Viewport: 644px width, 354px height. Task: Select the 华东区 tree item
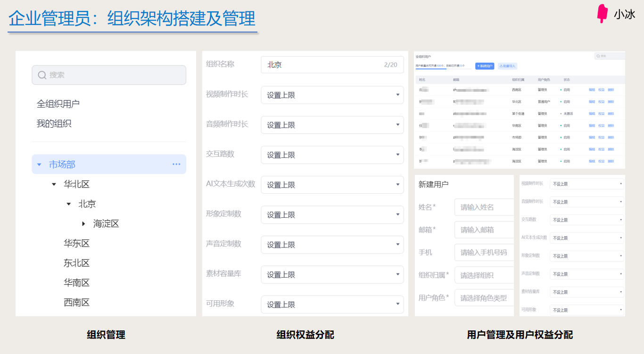77,243
